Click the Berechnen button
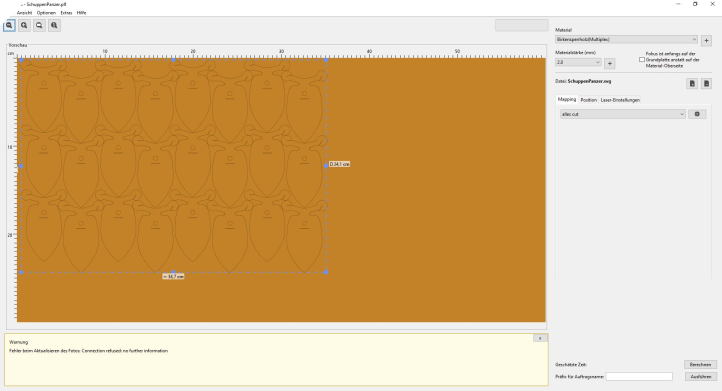This screenshot has width=722, height=391. tap(700, 365)
